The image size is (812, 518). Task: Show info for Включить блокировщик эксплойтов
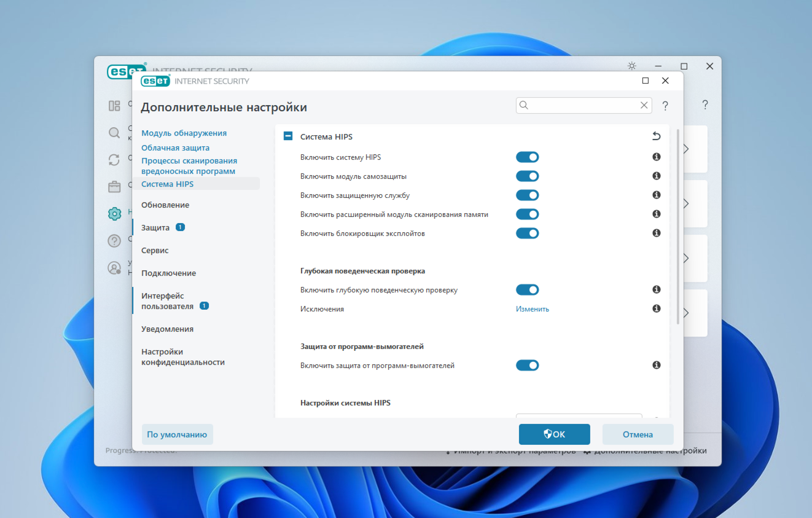(656, 233)
